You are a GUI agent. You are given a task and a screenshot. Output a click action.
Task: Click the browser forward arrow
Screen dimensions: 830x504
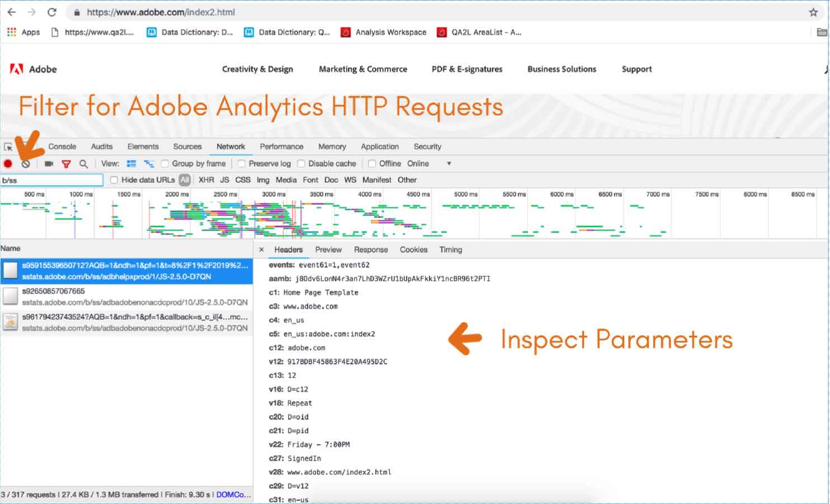(31, 12)
